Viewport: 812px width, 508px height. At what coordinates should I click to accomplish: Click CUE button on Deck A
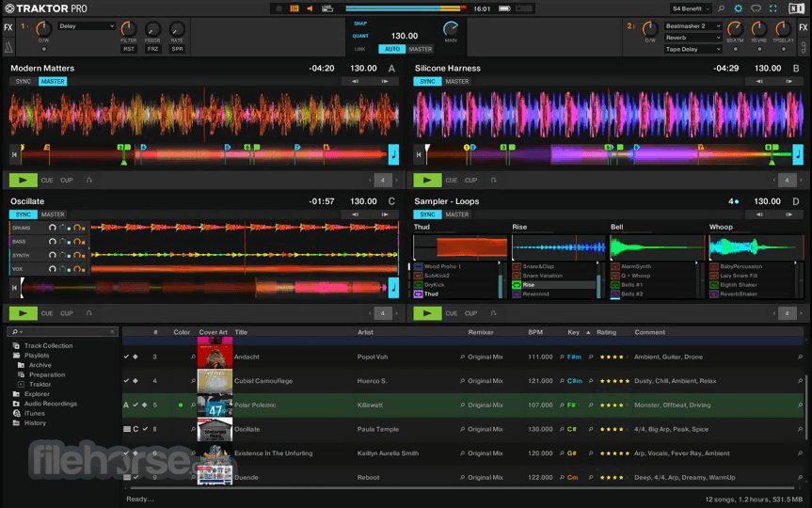click(x=47, y=181)
